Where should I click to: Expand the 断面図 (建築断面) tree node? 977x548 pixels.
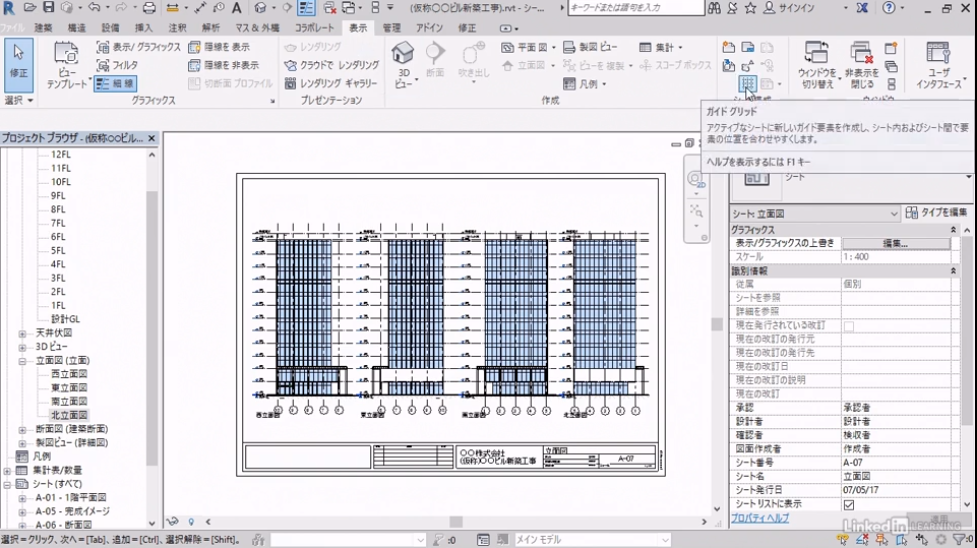22,430
